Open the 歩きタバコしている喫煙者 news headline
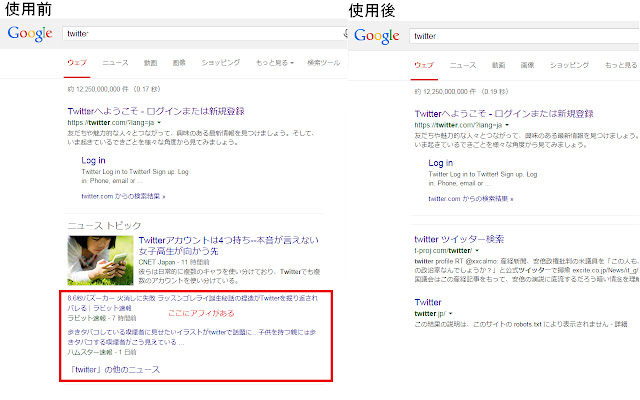Image resolution: width=640 pixels, height=400 pixels. point(192,337)
